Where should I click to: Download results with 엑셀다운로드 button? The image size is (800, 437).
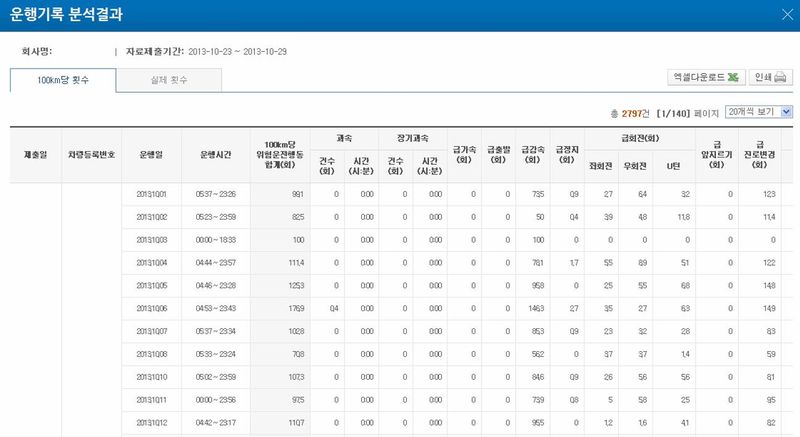click(706, 77)
